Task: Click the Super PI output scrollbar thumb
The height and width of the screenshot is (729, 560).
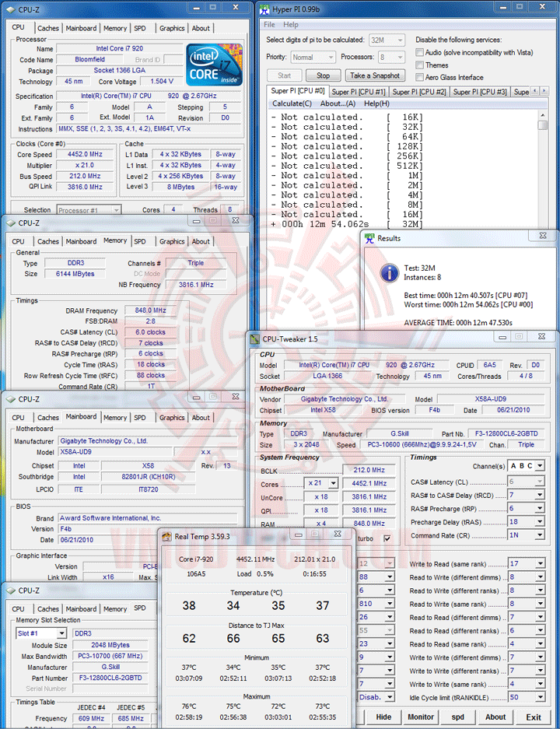Action: click(x=542, y=125)
